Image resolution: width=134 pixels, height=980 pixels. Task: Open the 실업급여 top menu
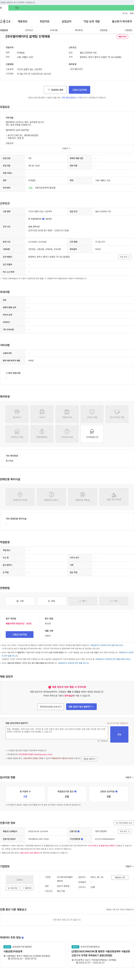(x=66, y=21)
